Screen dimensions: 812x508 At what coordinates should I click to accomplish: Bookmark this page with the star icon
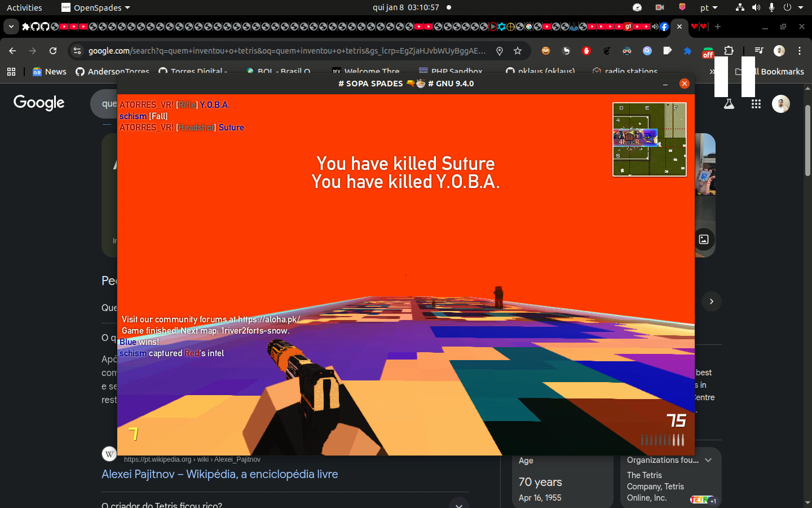(x=518, y=51)
